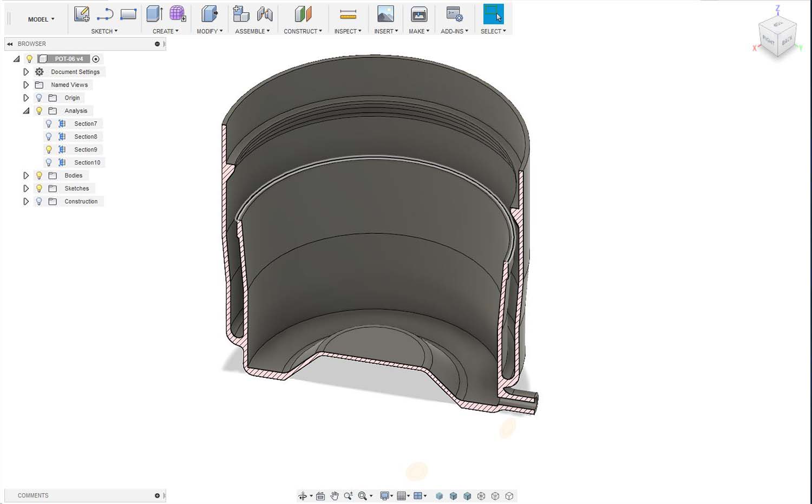Click the Browser double-arrow hide button
This screenshot has width=812, height=504.
[x=10, y=44]
